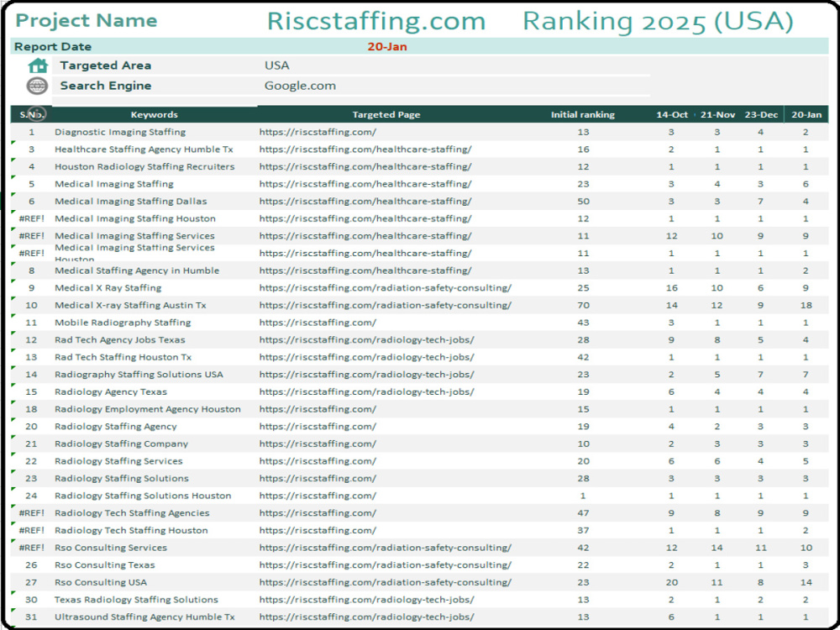The height and width of the screenshot is (630, 840).
Task: Click initial ranking 28 for Radiology Staffing Solutions
Action: (x=583, y=479)
